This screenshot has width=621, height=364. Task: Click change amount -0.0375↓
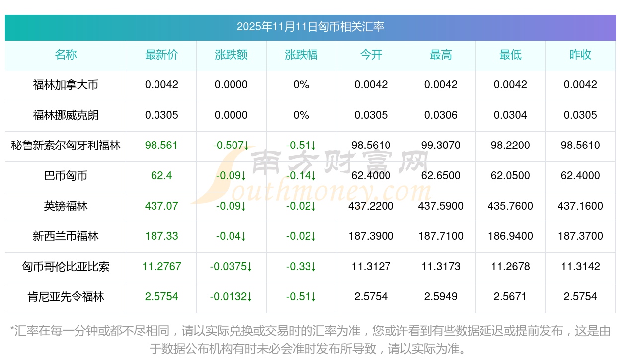tap(231, 267)
